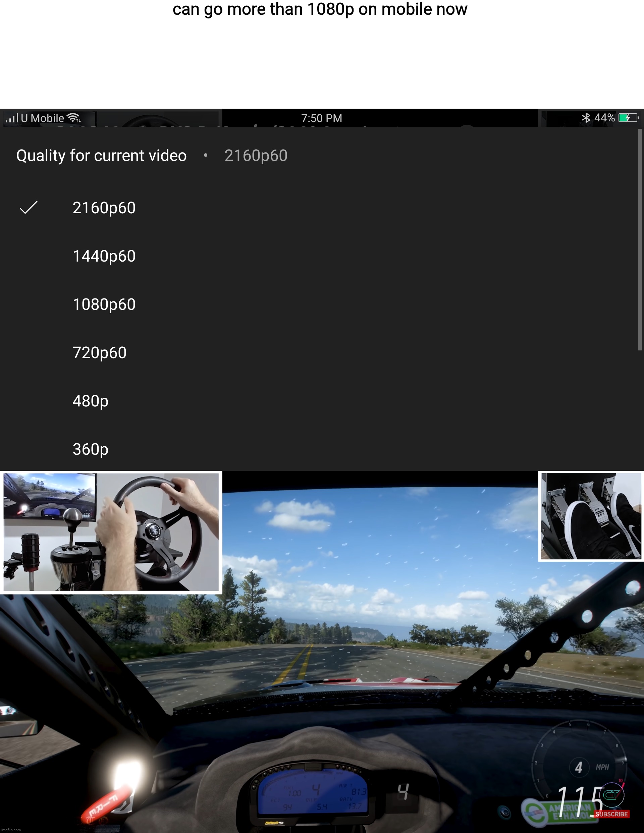Tap the battery charging icon
This screenshot has width=644, height=833.
tap(628, 118)
